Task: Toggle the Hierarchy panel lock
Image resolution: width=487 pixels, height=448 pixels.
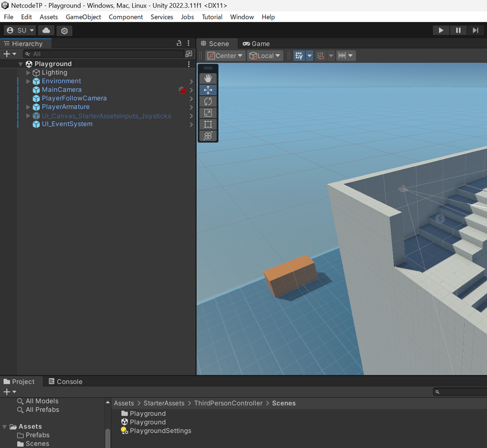Action: click(179, 43)
